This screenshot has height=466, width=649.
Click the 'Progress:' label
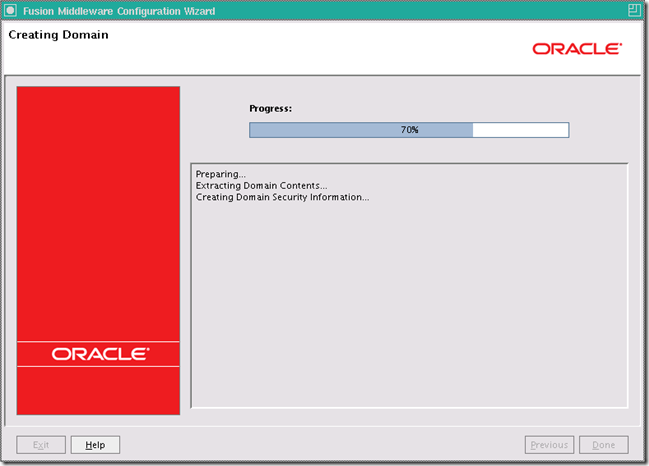270,108
